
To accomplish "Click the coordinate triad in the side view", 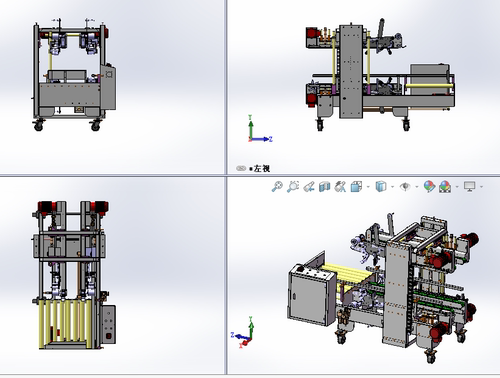I will (x=260, y=129).
